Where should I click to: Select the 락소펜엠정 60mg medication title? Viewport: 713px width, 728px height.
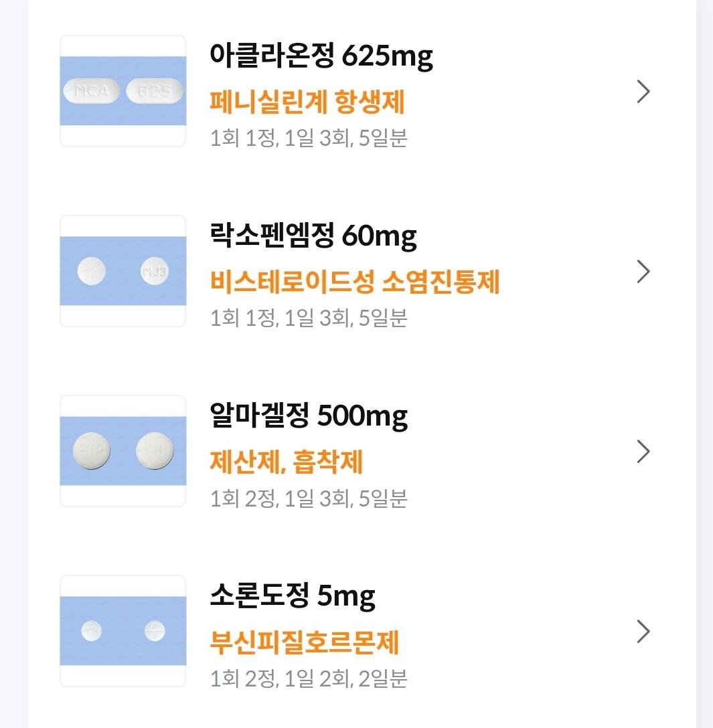[313, 237]
